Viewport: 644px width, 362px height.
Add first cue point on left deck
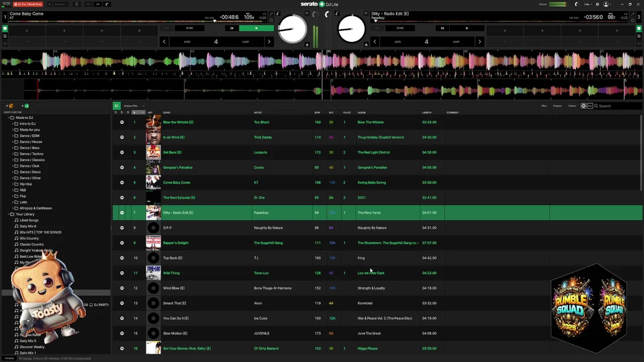[27, 31]
